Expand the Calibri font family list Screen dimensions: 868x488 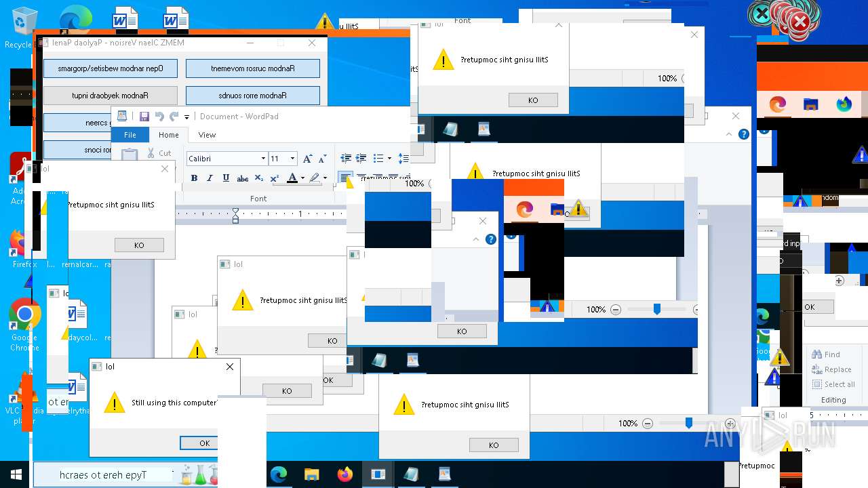[x=263, y=159]
